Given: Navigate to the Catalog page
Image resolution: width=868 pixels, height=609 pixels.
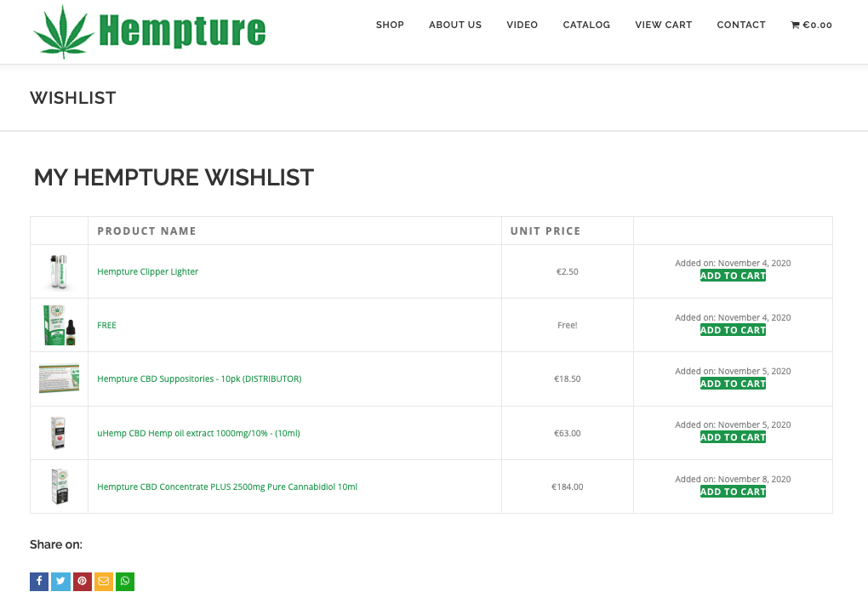Looking at the screenshot, I should coord(586,25).
